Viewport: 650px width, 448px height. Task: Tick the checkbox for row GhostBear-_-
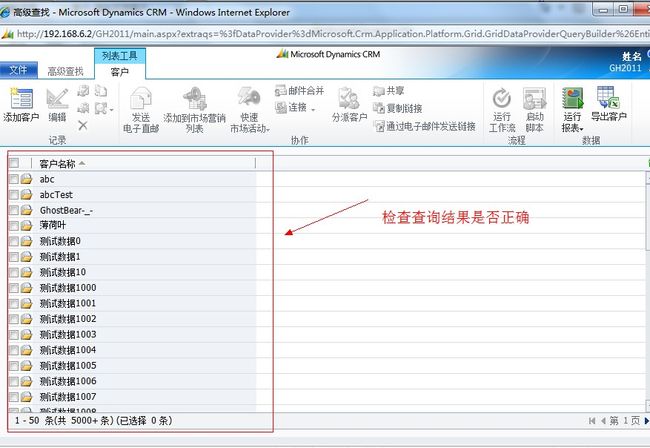(x=14, y=210)
